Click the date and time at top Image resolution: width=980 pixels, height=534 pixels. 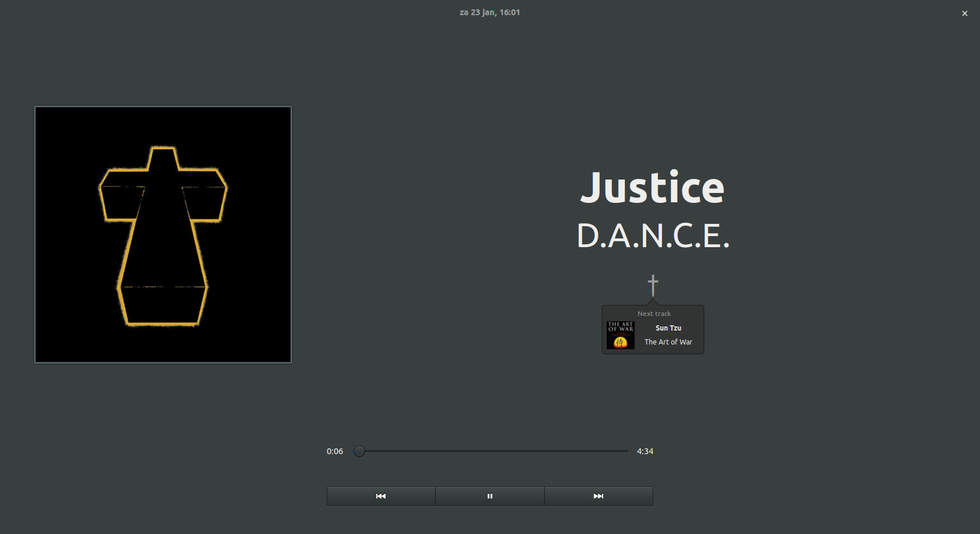click(x=490, y=12)
